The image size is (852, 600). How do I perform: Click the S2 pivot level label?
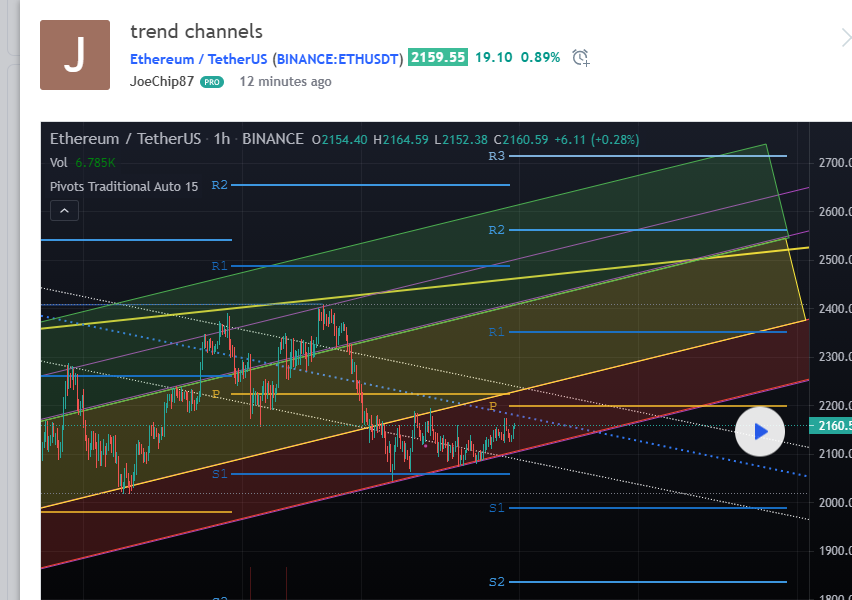(x=496, y=581)
